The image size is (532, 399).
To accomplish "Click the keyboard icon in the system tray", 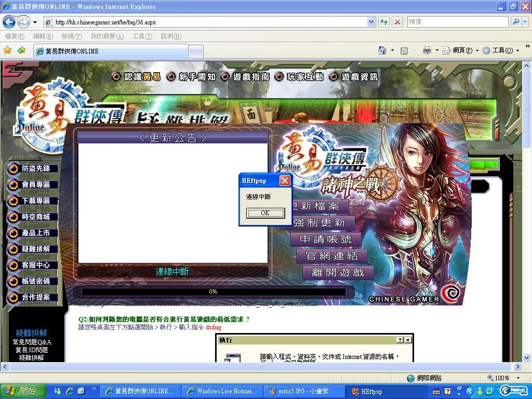I will pyautogui.click(x=436, y=392).
